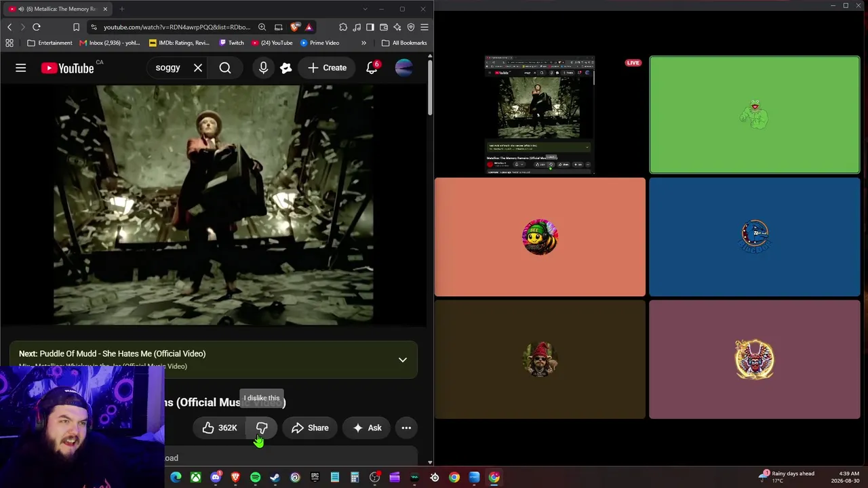Share the video
The height and width of the screenshot is (488, 868).
(x=310, y=428)
